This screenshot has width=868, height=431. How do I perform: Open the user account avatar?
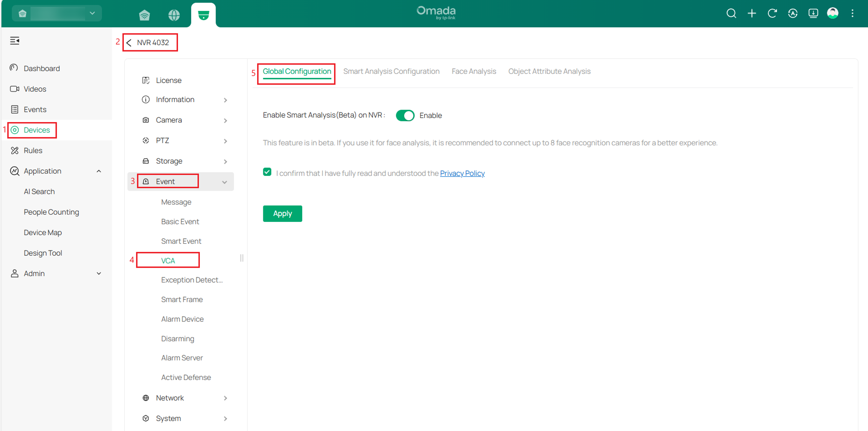(x=833, y=13)
